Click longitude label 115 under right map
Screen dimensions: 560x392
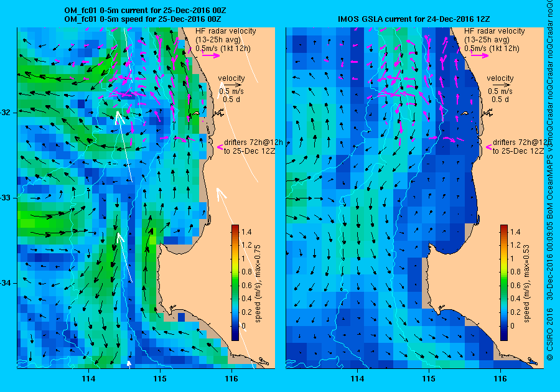[x=429, y=379]
